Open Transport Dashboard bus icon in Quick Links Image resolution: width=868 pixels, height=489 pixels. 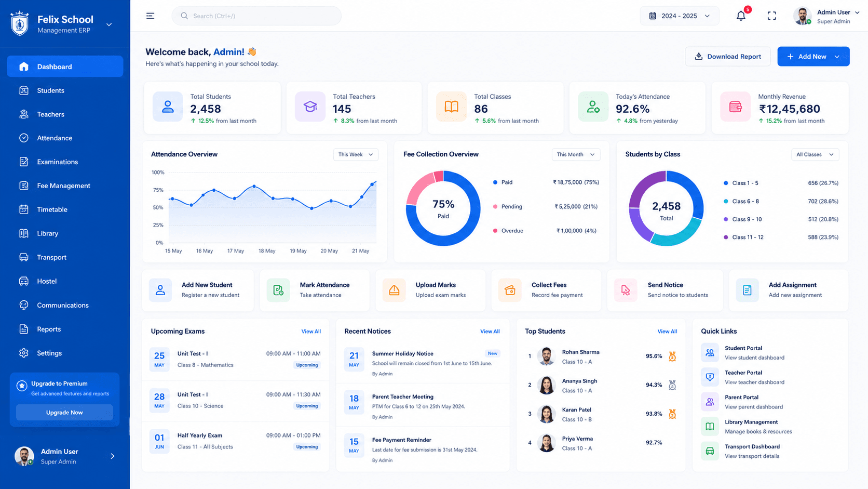710,451
